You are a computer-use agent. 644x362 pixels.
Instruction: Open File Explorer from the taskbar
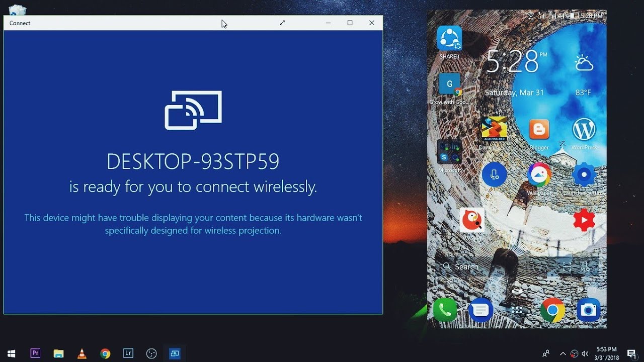pyautogui.click(x=58, y=353)
